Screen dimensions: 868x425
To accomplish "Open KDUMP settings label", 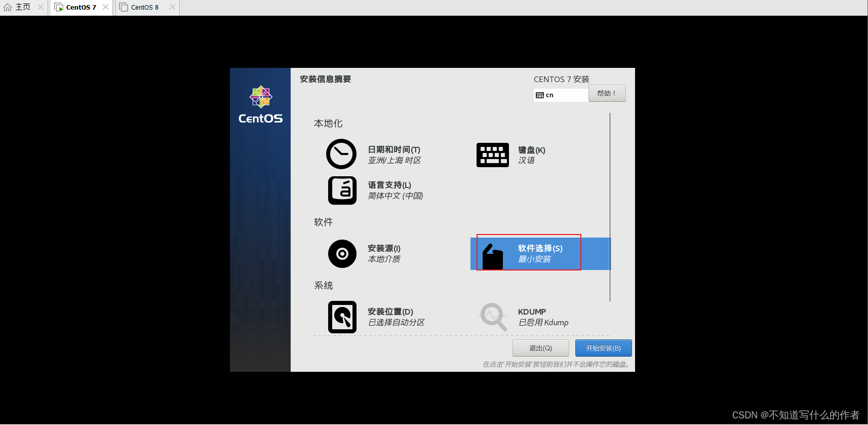I will pyautogui.click(x=532, y=312).
